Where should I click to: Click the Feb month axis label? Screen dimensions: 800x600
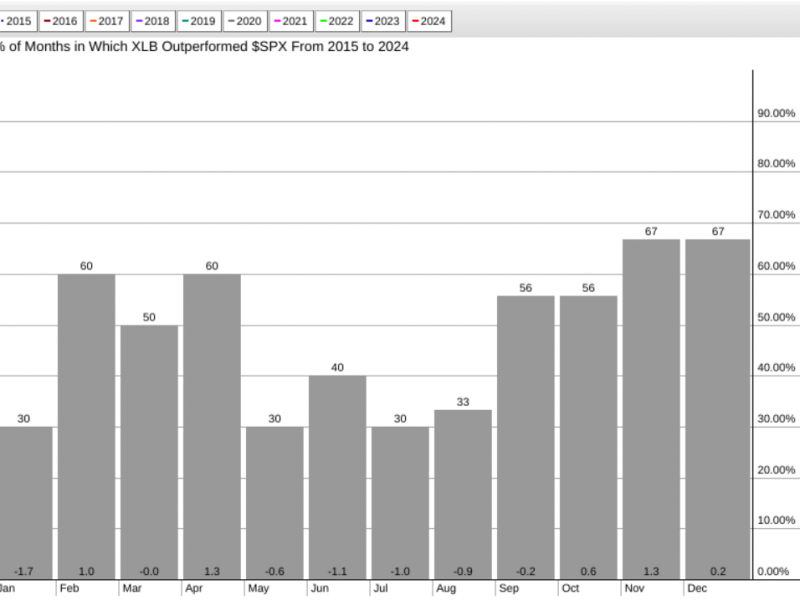[69, 588]
